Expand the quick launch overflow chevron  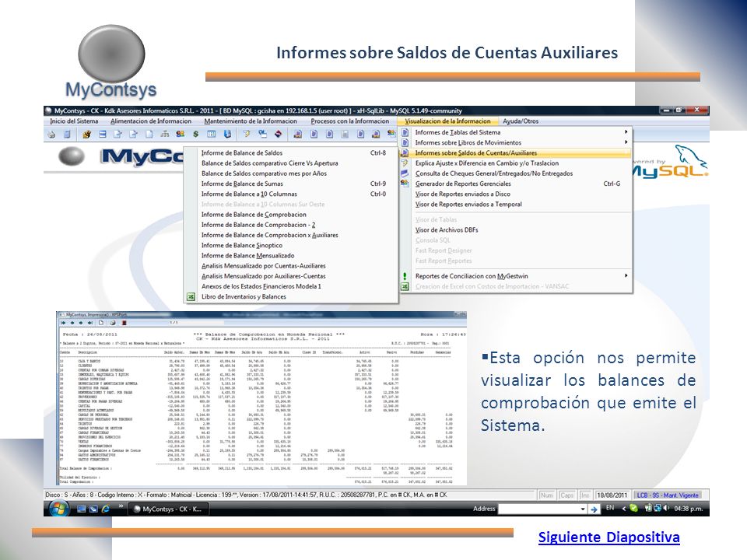pyautogui.click(x=121, y=506)
